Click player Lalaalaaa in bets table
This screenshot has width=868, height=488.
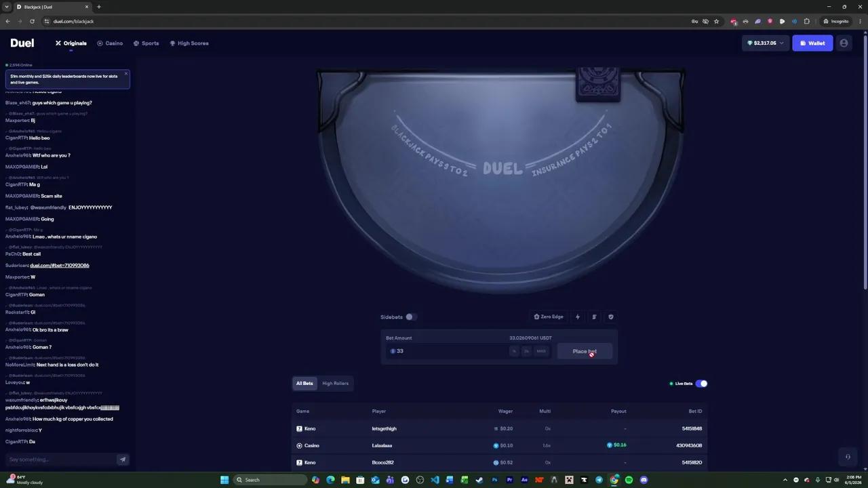pyautogui.click(x=382, y=446)
